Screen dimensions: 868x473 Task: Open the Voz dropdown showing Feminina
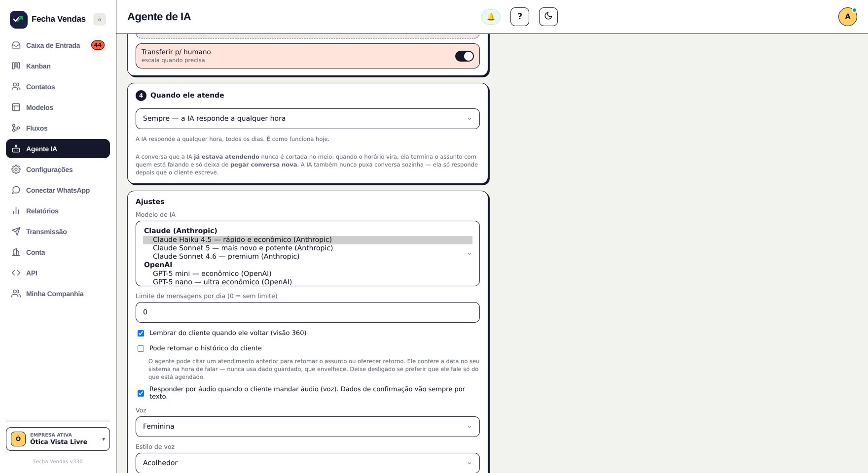tap(308, 427)
